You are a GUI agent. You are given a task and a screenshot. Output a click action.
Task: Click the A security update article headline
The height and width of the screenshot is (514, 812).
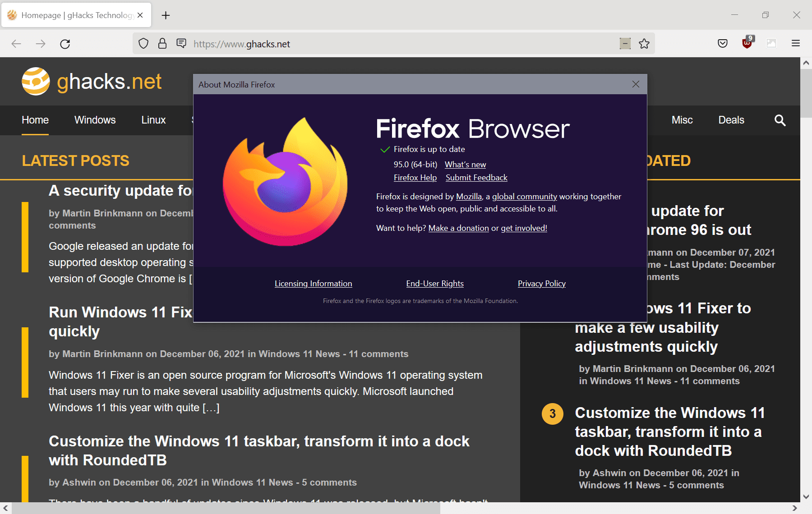click(121, 191)
